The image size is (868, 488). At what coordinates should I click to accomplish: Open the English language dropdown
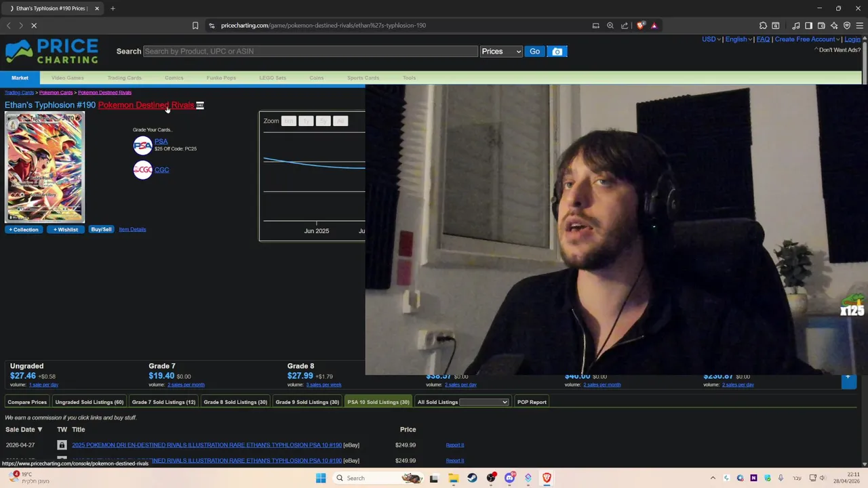click(738, 39)
